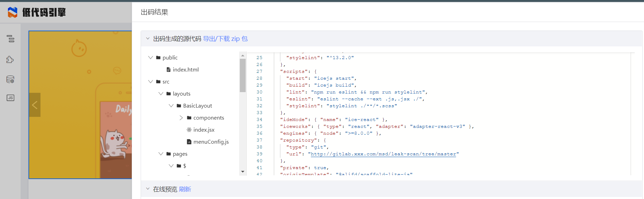The image size is (644, 199).
Task: Click the export/download zip package link
Action: tap(225, 38)
